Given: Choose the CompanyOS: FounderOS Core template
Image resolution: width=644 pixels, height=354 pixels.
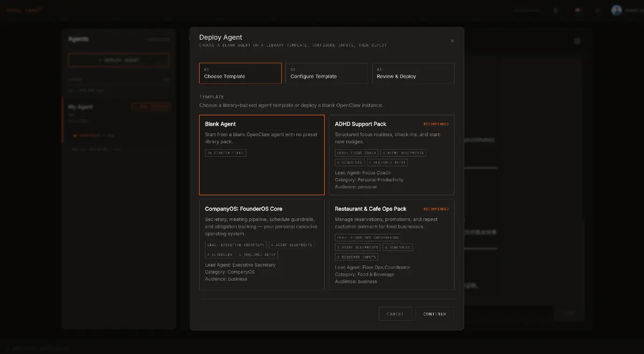Looking at the screenshot, I should (261, 244).
